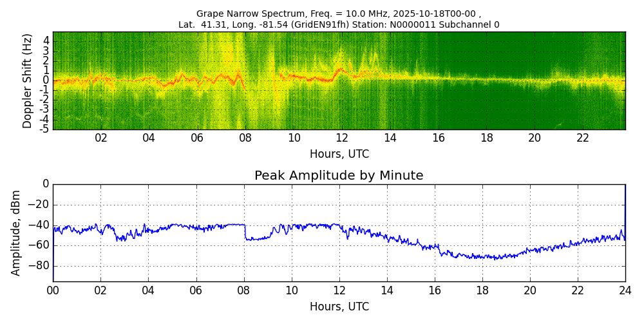The height and width of the screenshot is (322, 644).
Task: Select the 'Amplitude, dBm' y-axis label
Action: click(x=16, y=232)
